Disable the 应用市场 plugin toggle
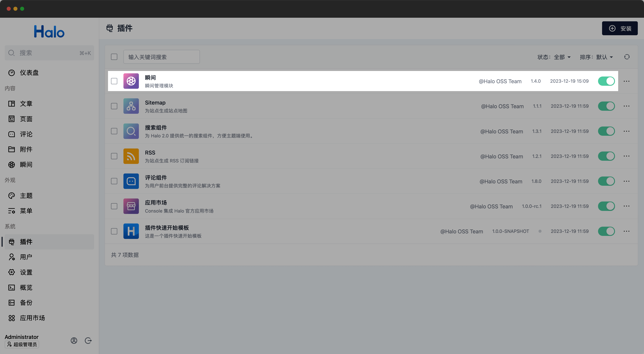This screenshot has height=354, width=644. (x=606, y=206)
